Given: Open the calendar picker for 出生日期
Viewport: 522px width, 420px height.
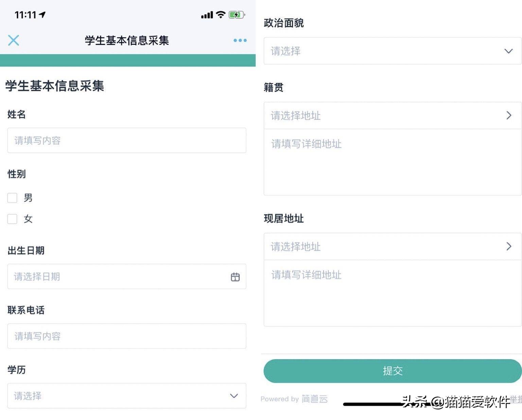Looking at the screenshot, I should click(x=236, y=277).
